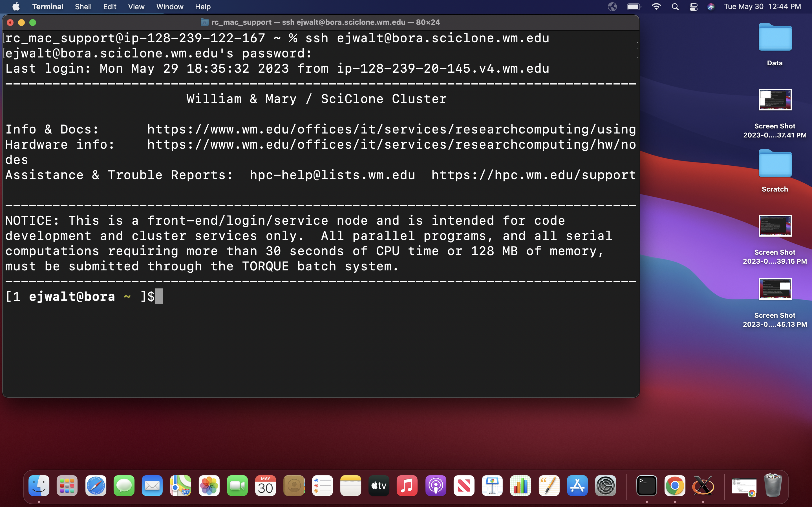Launch Google Chrome from the Dock
The image size is (812, 507).
[x=675, y=486]
